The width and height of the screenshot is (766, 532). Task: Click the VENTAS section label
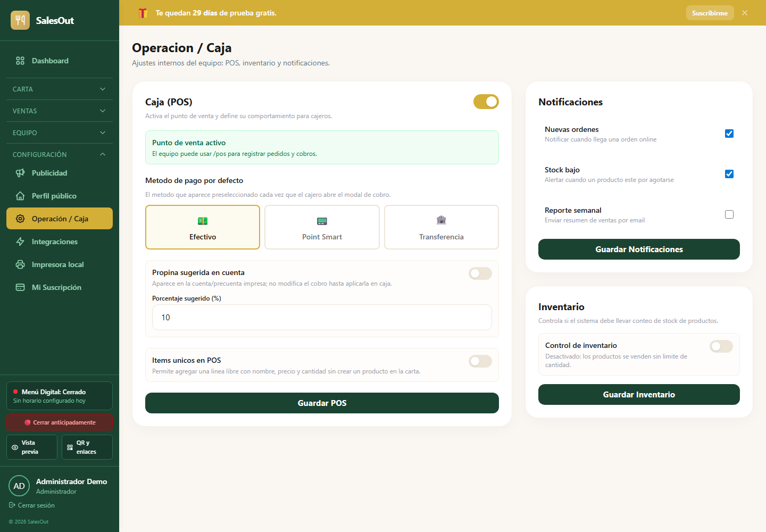coord(25,111)
